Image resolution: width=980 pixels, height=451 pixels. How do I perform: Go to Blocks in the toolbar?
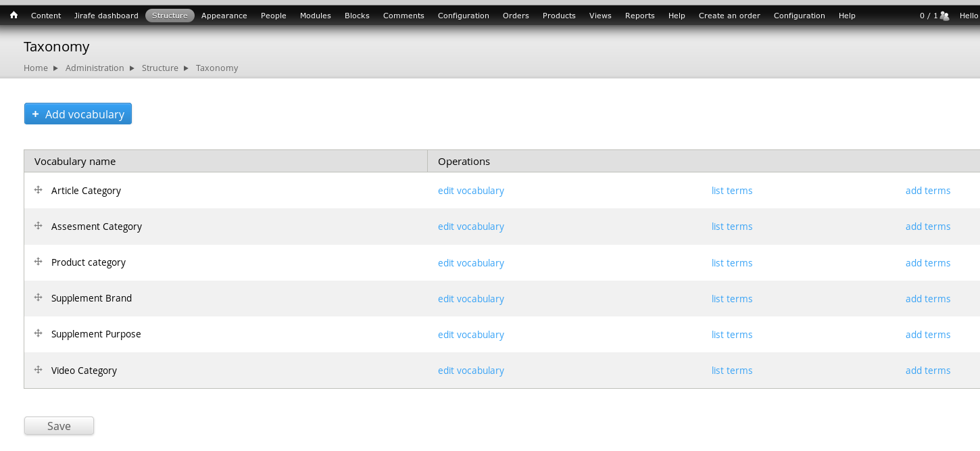click(x=357, y=16)
